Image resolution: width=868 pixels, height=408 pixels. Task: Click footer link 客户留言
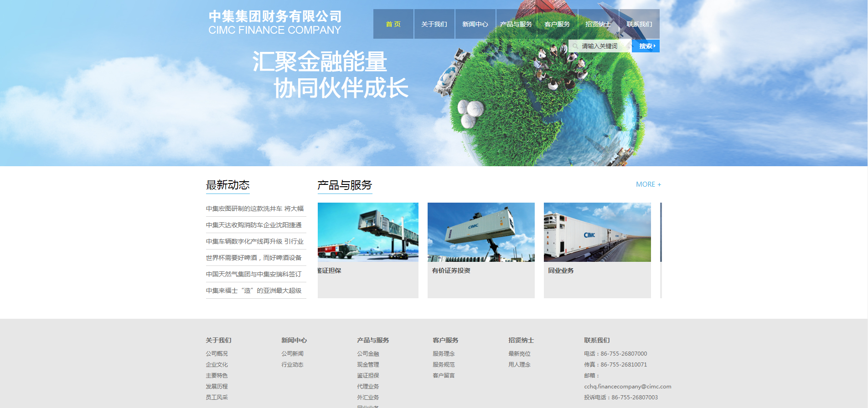444,376
